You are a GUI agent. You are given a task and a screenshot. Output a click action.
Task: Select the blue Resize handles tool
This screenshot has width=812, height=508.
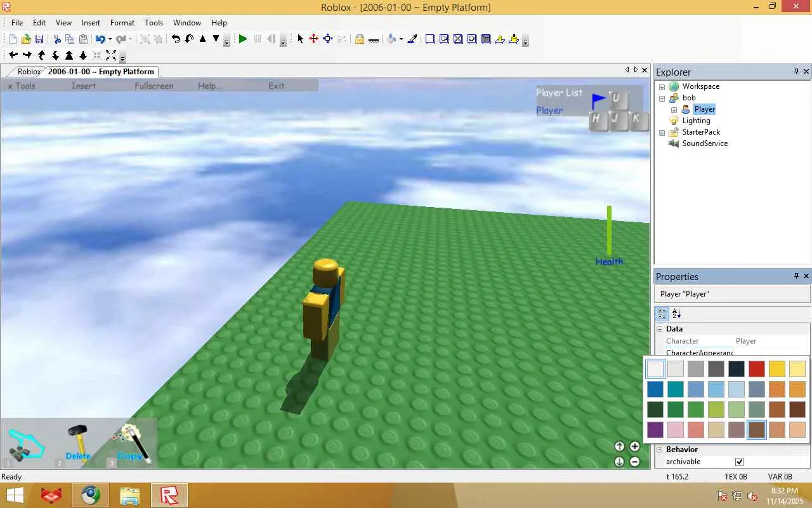click(327, 39)
